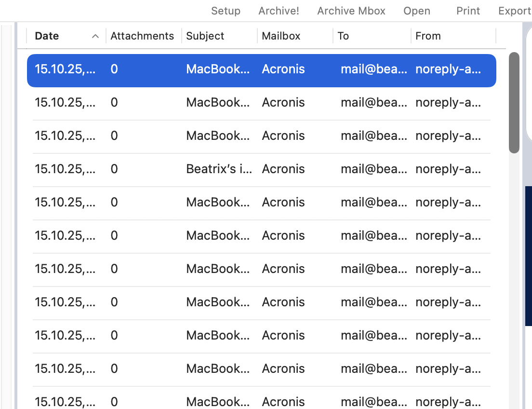Sort the list by Subject header

click(205, 36)
